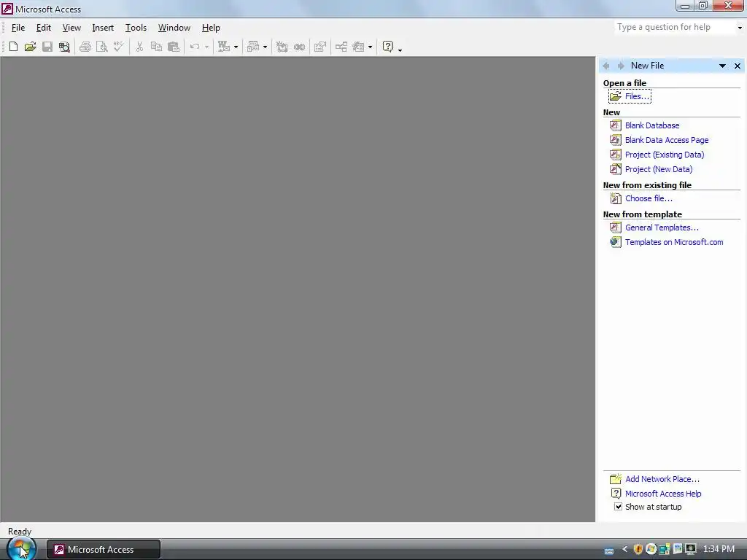747x560 pixels.
Task: Click the OfficeLinks toolbar icon
Action: [223, 47]
